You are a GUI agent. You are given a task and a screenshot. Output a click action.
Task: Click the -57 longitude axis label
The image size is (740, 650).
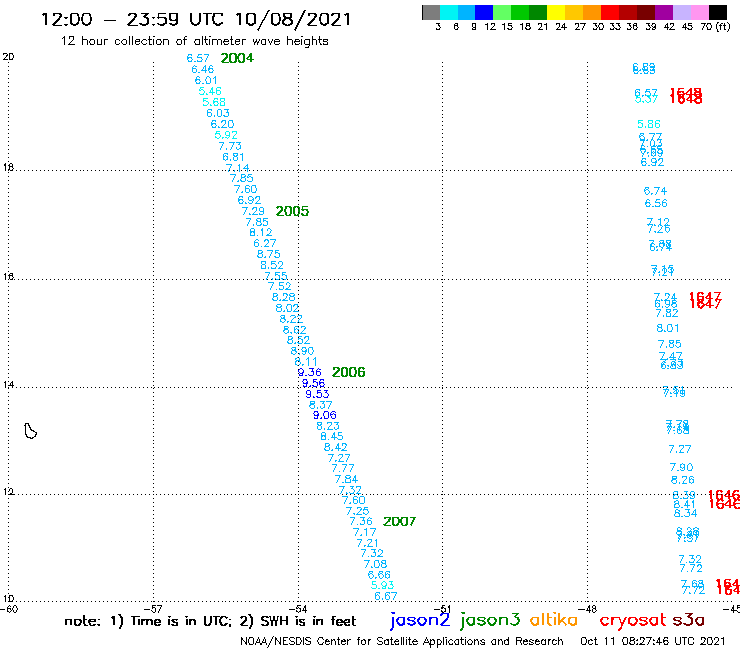(x=153, y=609)
